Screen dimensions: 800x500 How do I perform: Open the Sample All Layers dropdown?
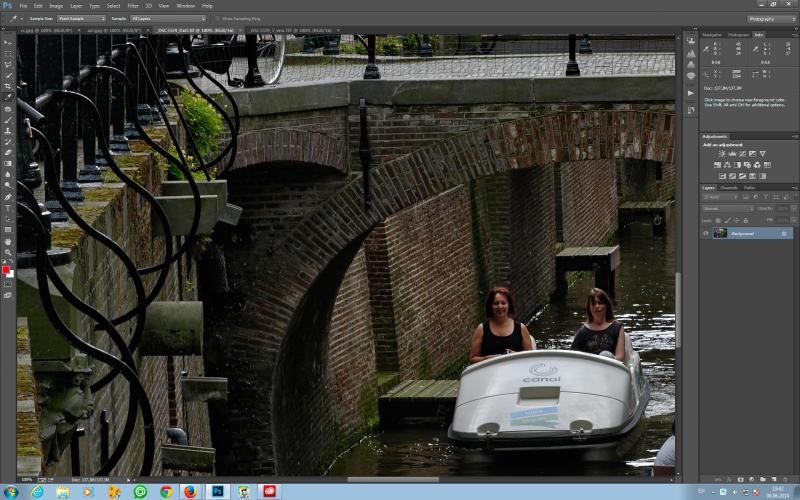tap(168, 18)
